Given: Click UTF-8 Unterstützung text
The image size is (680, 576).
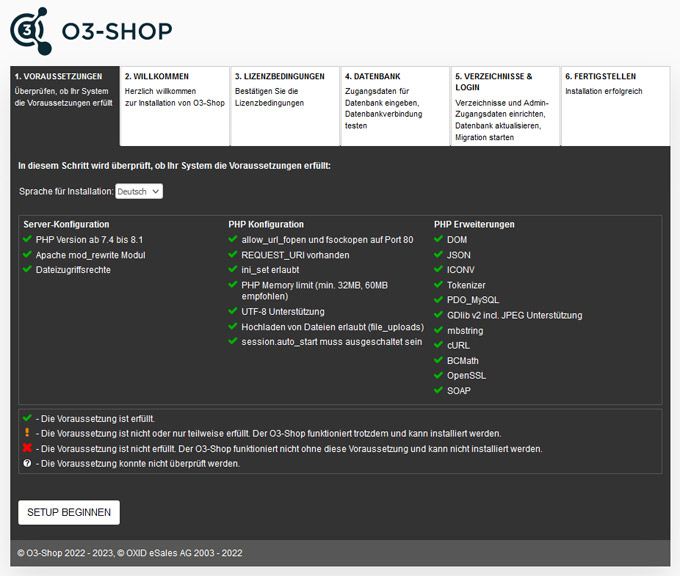Looking at the screenshot, I should tap(283, 312).
